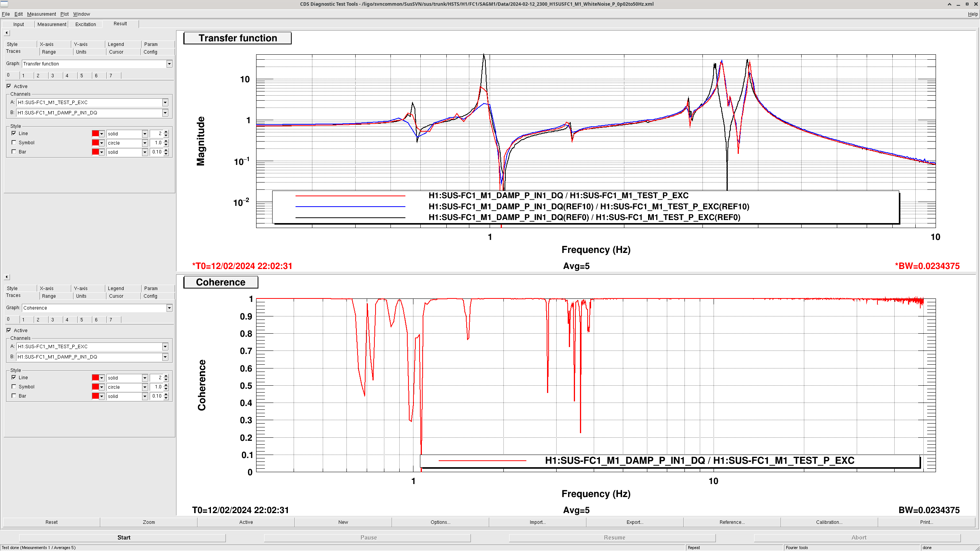The height and width of the screenshot is (551, 980).
Task: Enable Symbol checkbox in top panel
Action: [x=14, y=143]
